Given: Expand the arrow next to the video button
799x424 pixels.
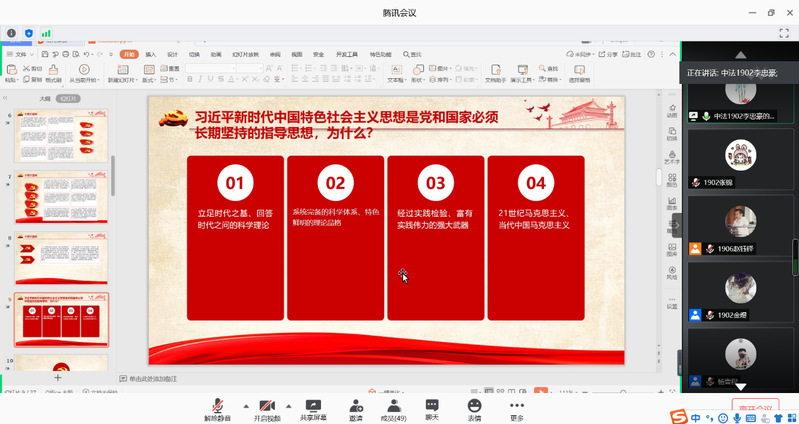Looking at the screenshot, I should point(289,405).
